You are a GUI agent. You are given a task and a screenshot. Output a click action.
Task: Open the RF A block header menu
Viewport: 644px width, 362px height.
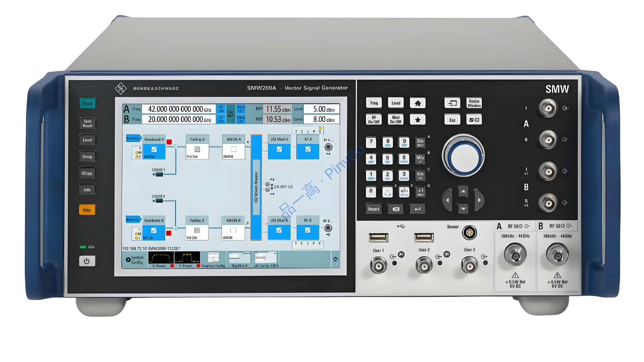(308, 139)
